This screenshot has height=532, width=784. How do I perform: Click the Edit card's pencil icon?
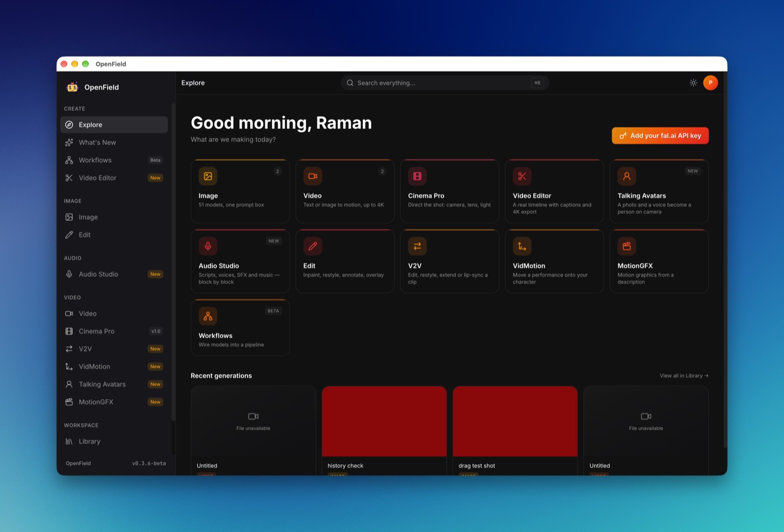click(312, 246)
